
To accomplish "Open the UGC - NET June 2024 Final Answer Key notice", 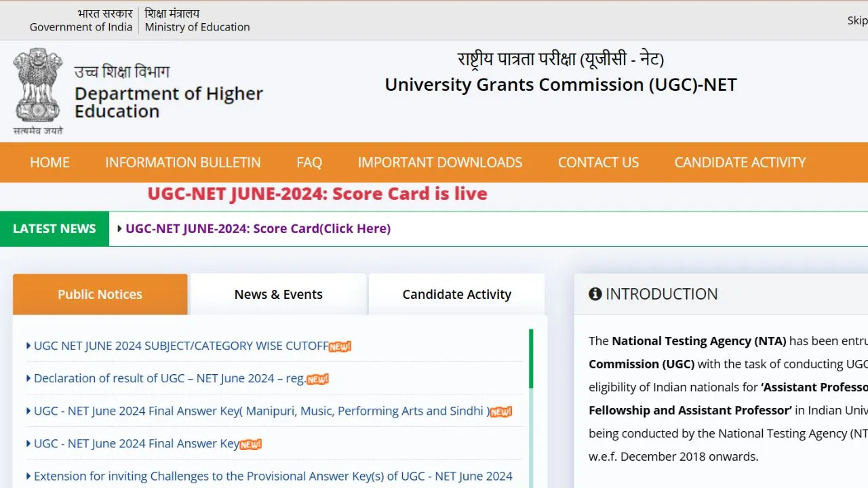I will tap(136, 443).
